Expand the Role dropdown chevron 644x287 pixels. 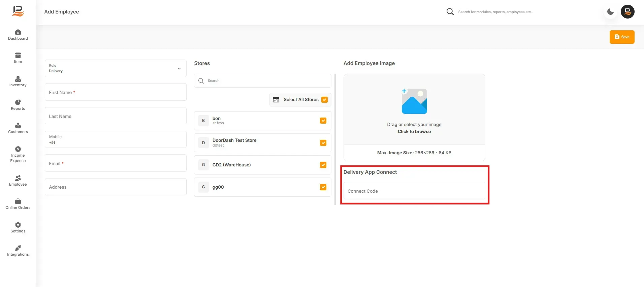pyautogui.click(x=179, y=69)
